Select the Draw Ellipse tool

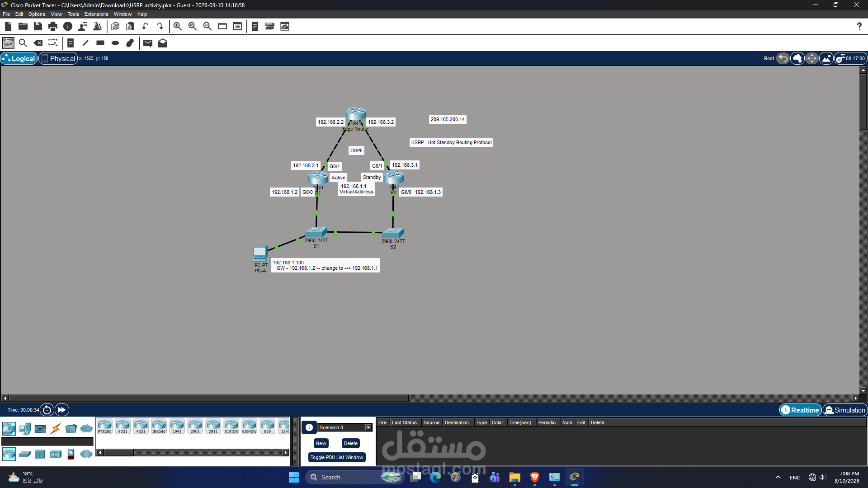[115, 43]
